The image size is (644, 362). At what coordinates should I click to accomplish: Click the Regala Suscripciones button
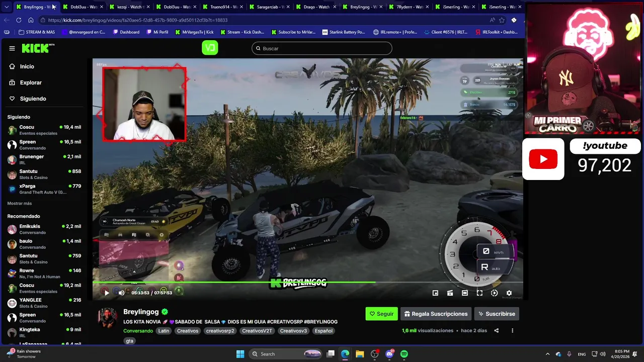pos(436,314)
